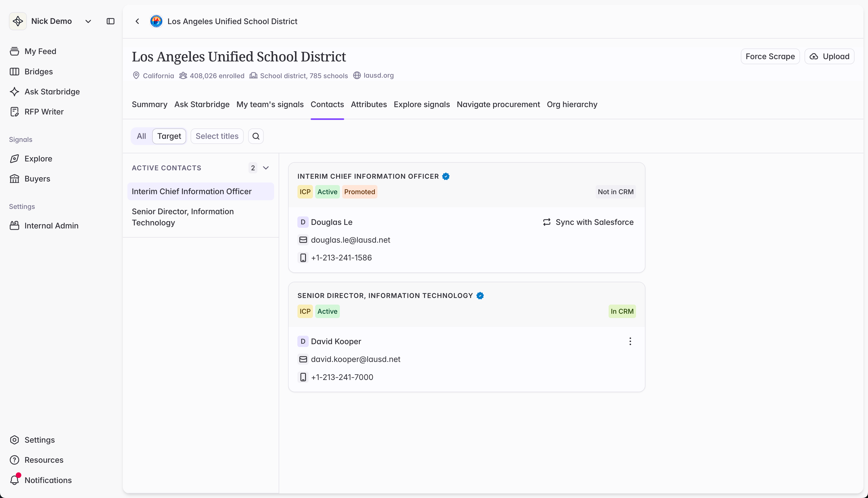
Task: Select Interim Chief Information Officer in list
Action: point(201,192)
